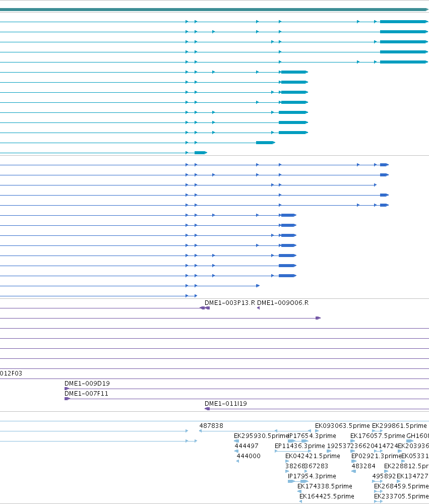Select the 495892 feature label
This screenshot has height=504, width=429.
(x=384, y=476)
